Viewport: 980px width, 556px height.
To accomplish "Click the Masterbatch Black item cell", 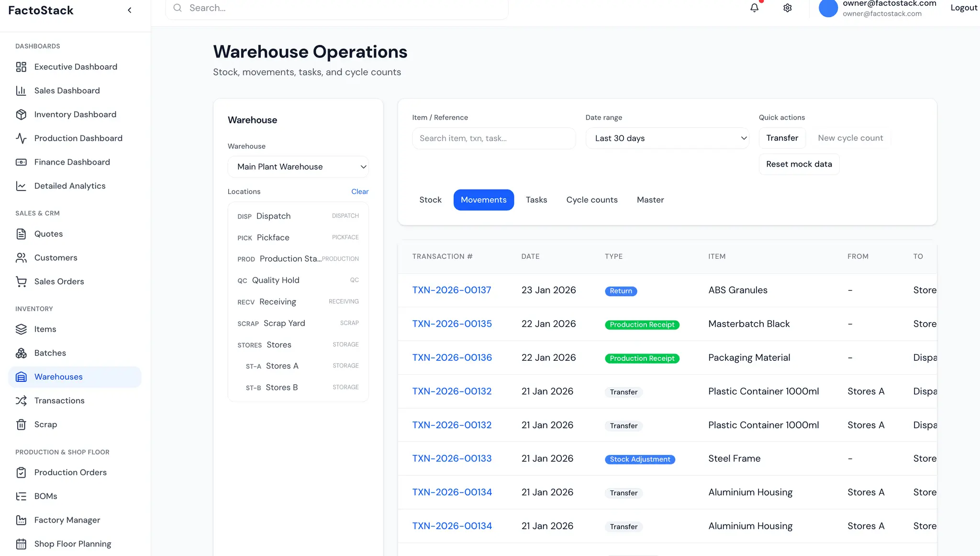I will click(749, 324).
